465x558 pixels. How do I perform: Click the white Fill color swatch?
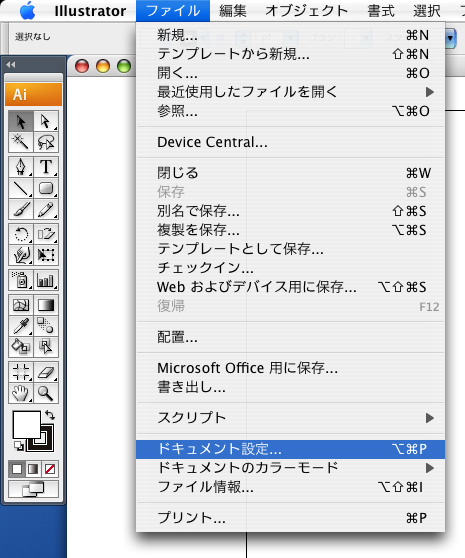(x=27, y=425)
